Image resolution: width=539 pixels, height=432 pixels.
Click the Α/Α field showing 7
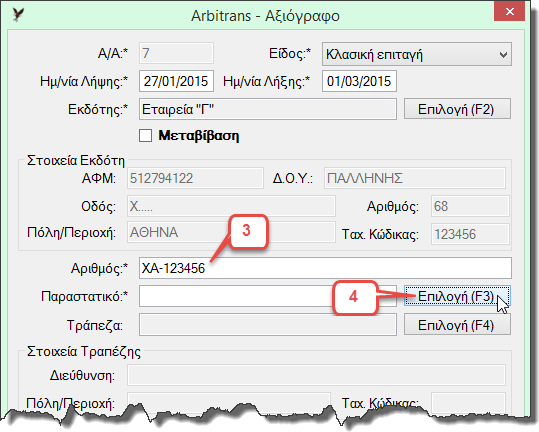176,53
